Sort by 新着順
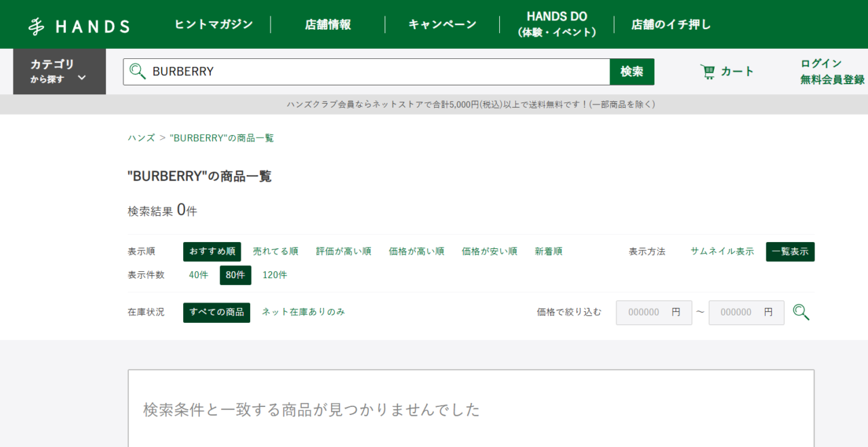The image size is (868, 447). 549,252
